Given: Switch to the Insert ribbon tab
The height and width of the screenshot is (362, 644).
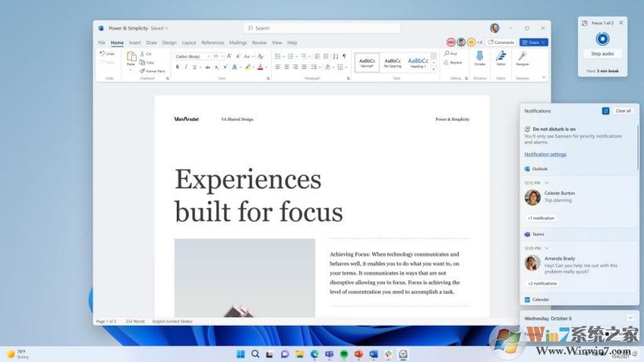Looking at the screenshot, I should (x=135, y=42).
